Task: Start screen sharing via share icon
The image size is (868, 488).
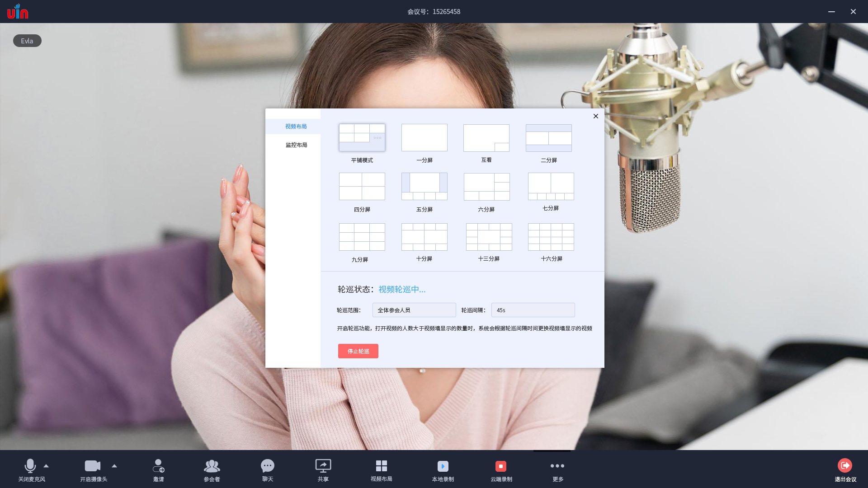Action: click(x=323, y=465)
